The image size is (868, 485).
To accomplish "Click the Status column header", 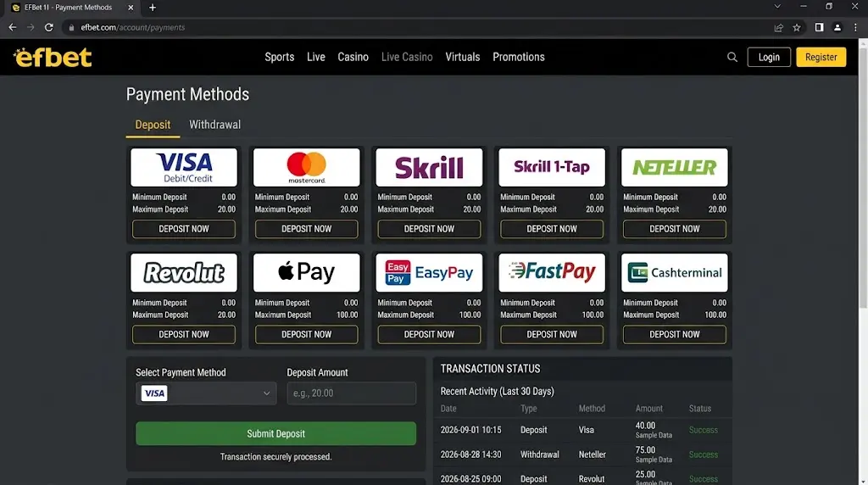I will pyautogui.click(x=699, y=408).
